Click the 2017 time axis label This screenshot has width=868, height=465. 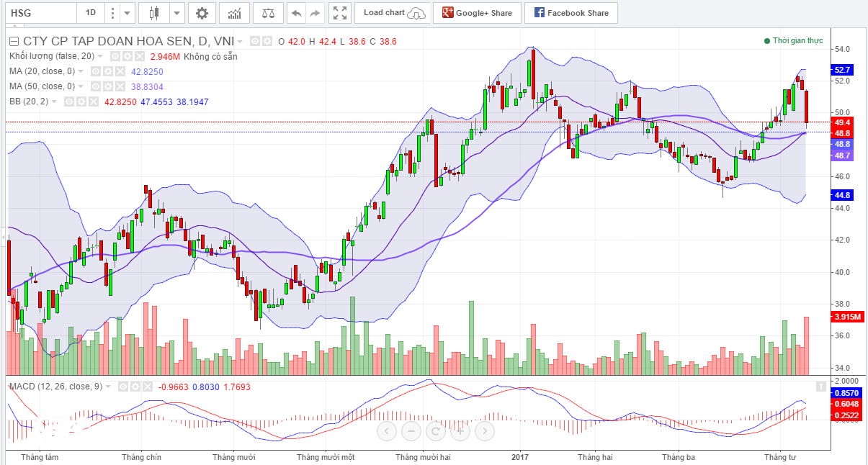click(x=520, y=457)
